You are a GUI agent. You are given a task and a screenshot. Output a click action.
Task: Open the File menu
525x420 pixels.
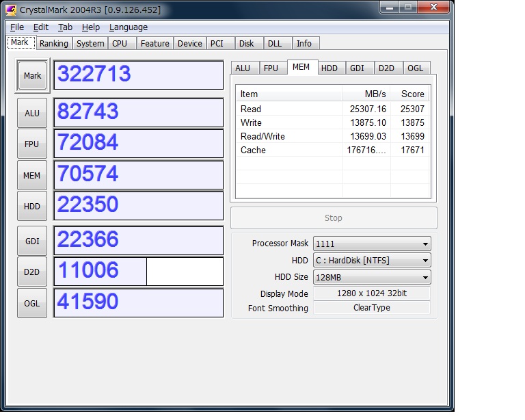coord(17,27)
